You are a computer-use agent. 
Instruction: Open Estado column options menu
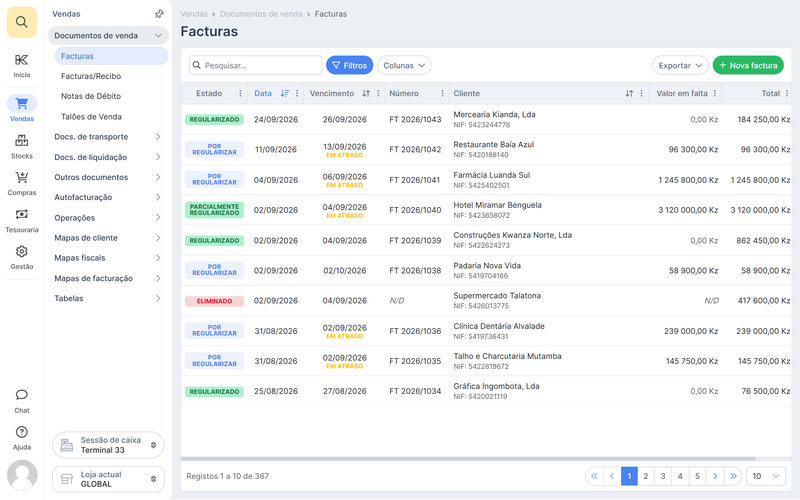click(x=240, y=93)
